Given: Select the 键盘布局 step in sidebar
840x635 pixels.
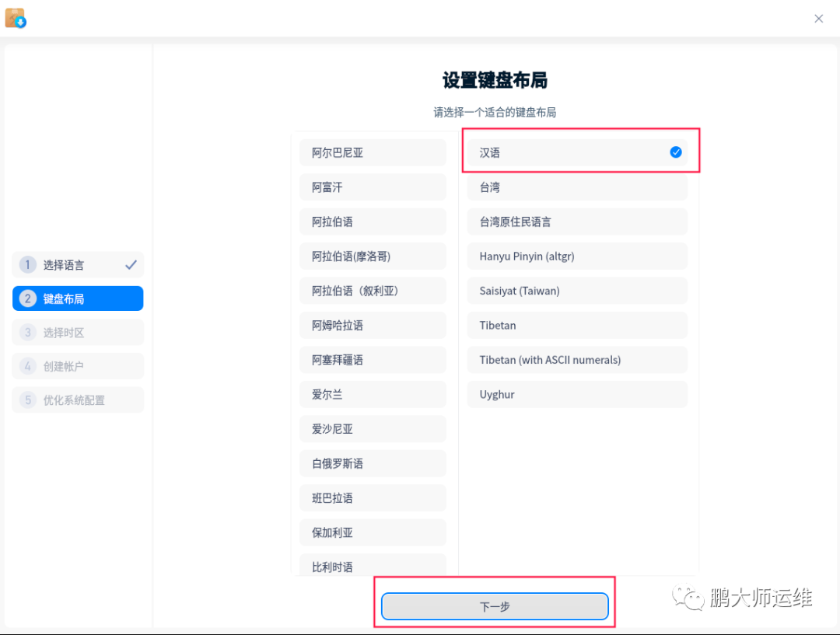Looking at the screenshot, I should coord(78,298).
